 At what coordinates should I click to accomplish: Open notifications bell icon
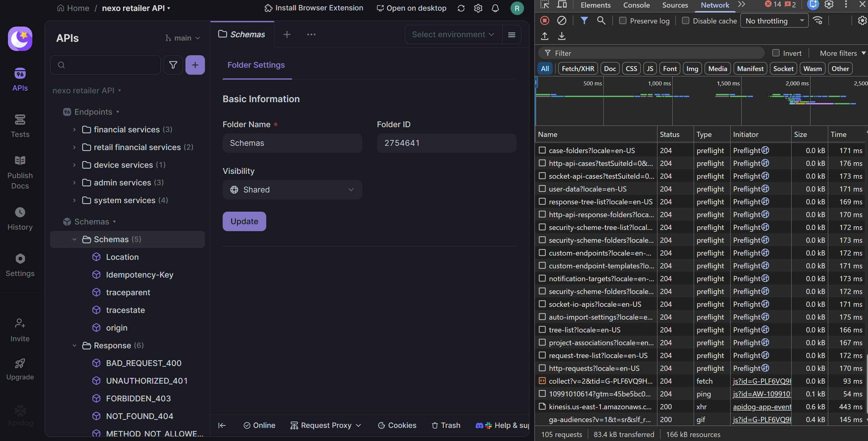(495, 8)
